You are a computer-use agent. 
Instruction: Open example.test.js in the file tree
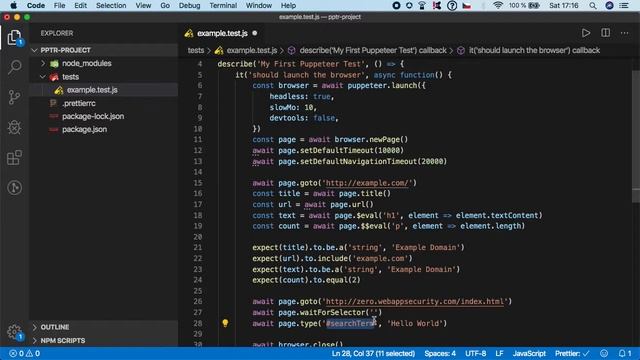tap(92, 90)
